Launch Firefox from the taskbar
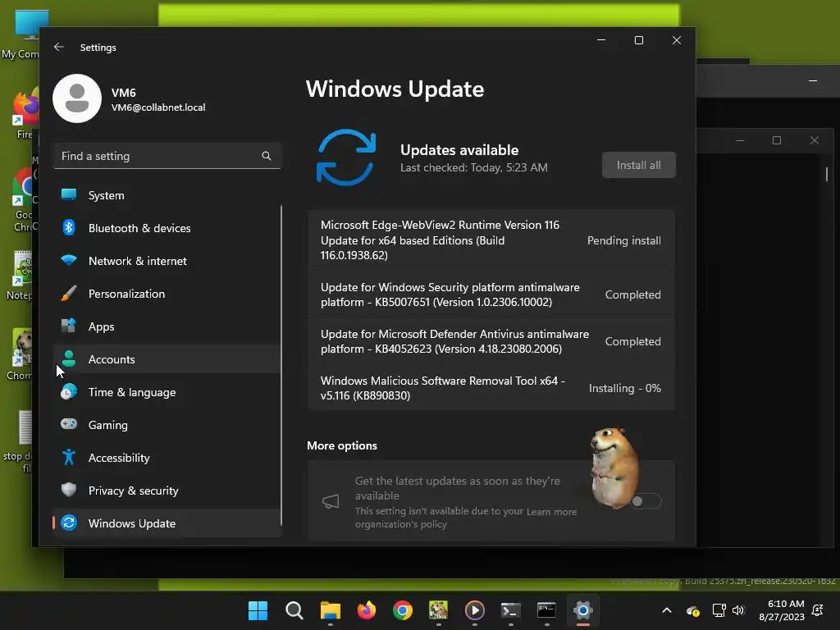The width and height of the screenshot is (840, 630). tap(367, 610)
